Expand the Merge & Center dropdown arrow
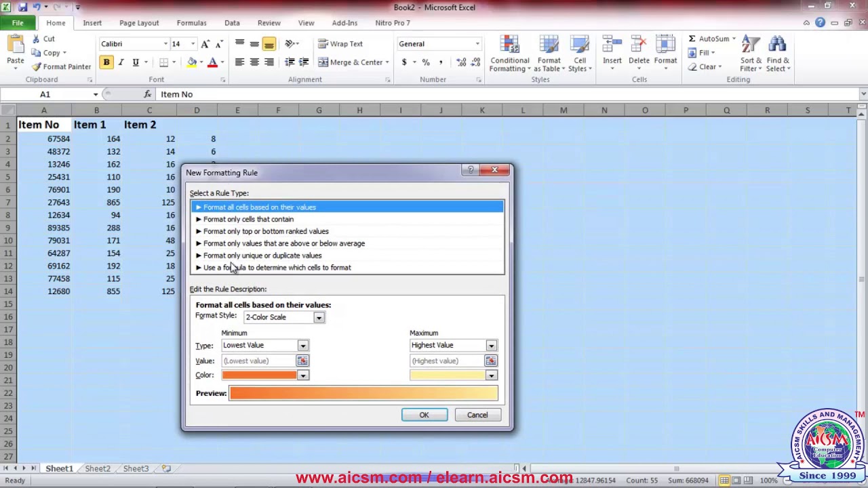Image resolution: width=868 pixels, height=488 pixels. click(387, 62)
